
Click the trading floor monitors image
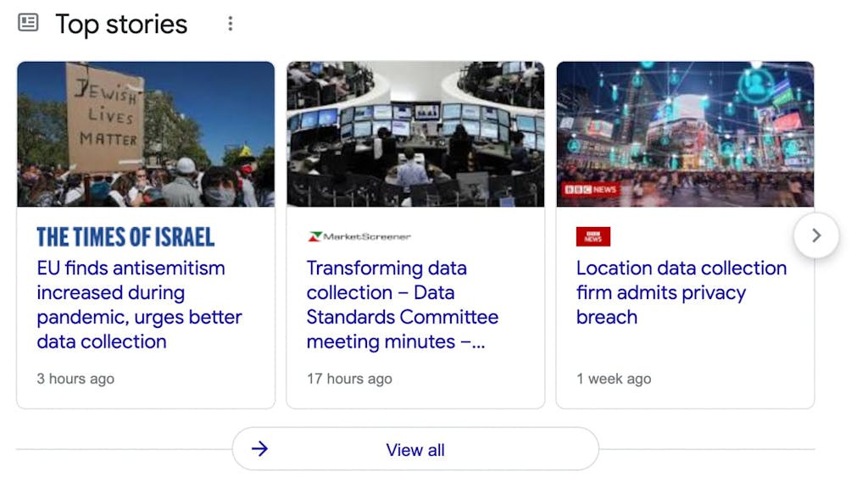415,134
